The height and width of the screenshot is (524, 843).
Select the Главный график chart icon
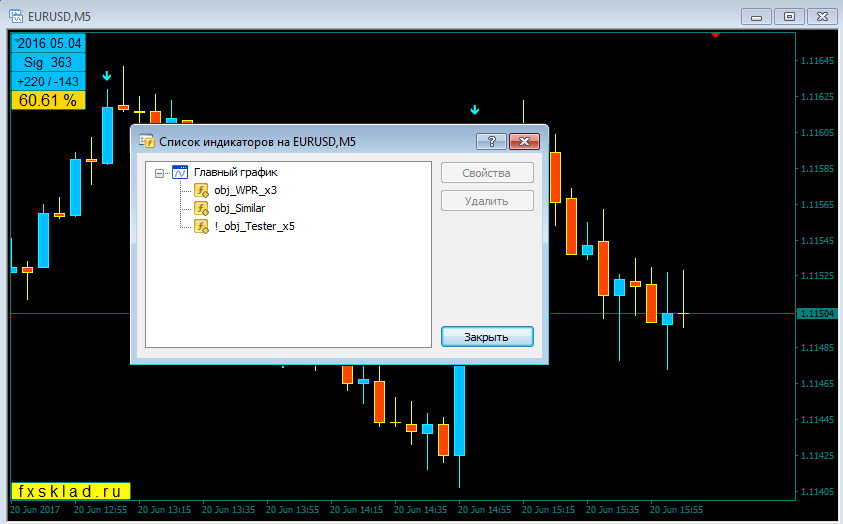180,172
